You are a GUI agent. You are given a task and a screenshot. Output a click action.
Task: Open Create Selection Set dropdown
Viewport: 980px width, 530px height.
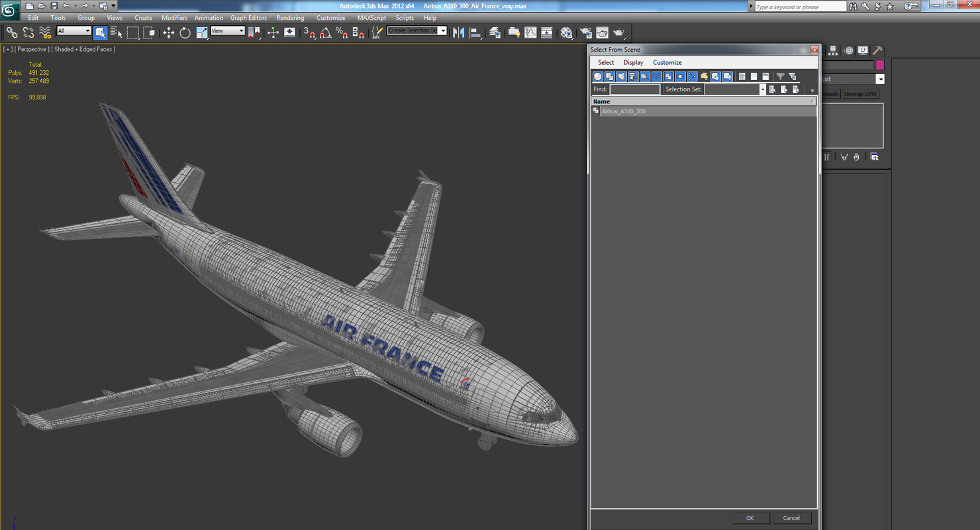coord(443,31)
